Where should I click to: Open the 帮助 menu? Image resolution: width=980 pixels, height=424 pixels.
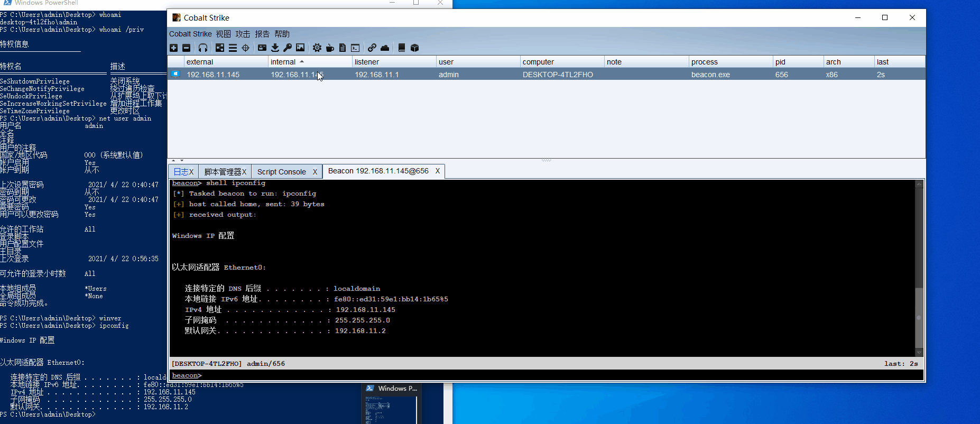pos(282,34)
